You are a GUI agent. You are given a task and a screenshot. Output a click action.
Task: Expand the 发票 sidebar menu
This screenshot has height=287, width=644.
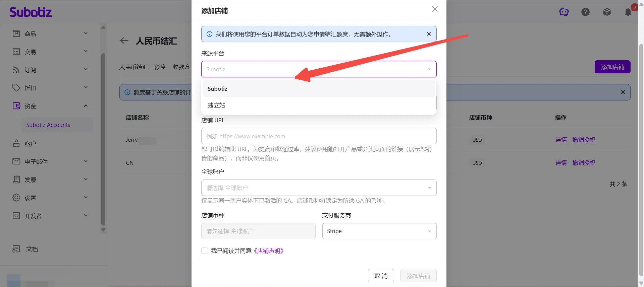(x=86, y=179)
